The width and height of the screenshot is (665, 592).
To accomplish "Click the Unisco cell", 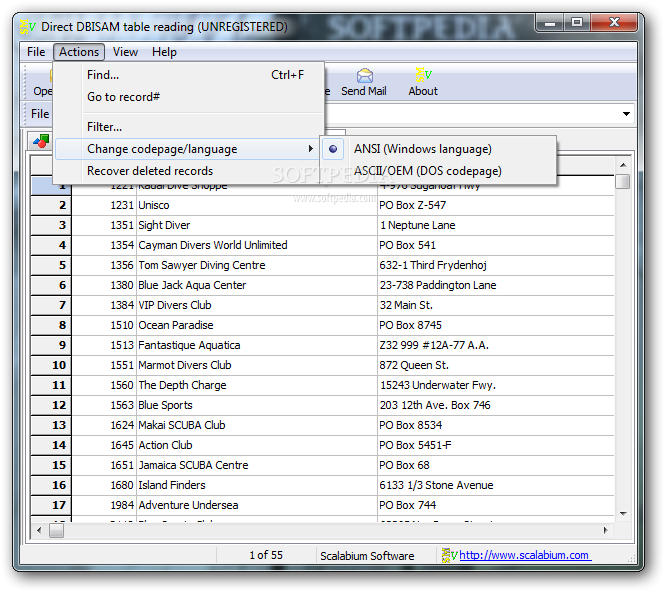I will (x=257, y=205).
